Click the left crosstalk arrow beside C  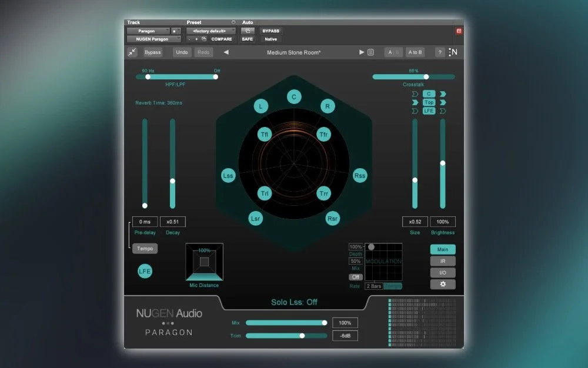[x=415, y=93]
